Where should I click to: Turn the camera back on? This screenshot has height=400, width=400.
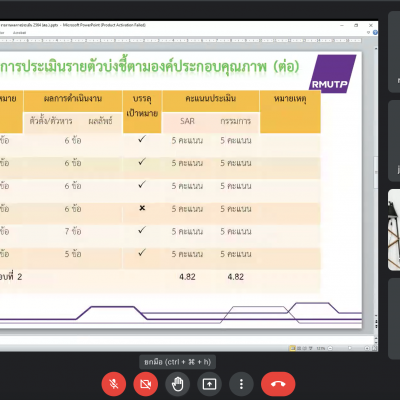146,384
